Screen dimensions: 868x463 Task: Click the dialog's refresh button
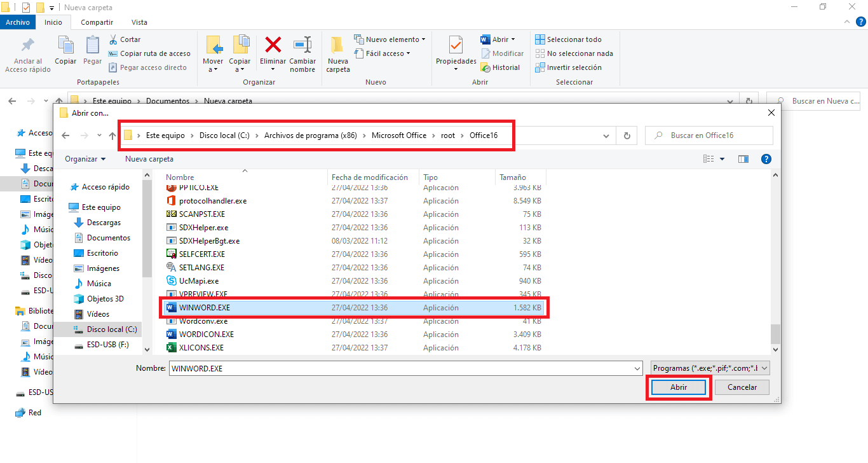pyautogui.click(x=627, y=135)
